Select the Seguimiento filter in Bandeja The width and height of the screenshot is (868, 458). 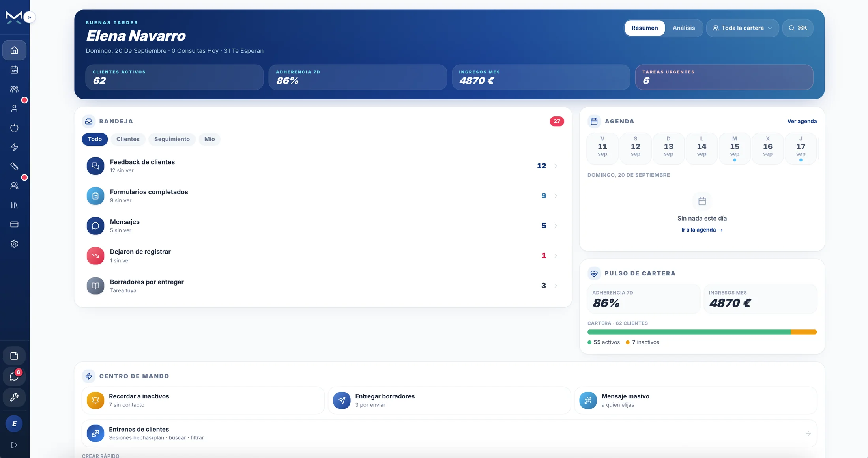(172, 139)
